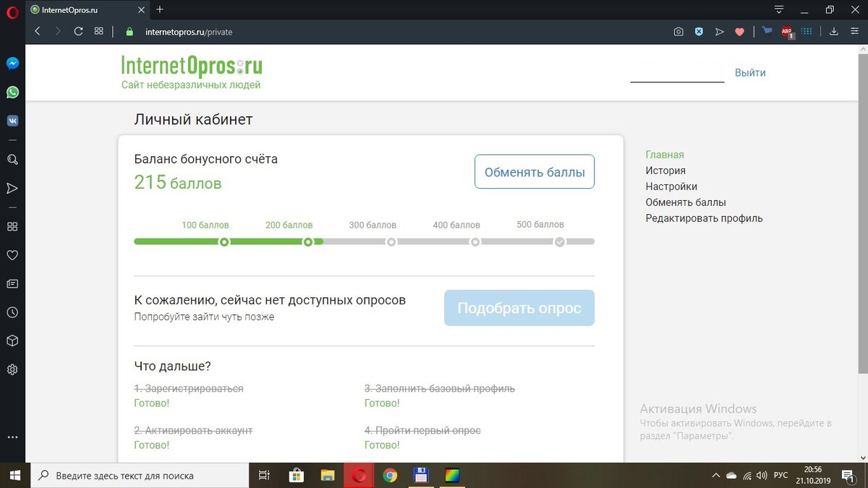This screenshot has height=488, width=868.
Task: Open VKontakte from the sidebar
Action: pyautogui.click(x=12, y=120)
